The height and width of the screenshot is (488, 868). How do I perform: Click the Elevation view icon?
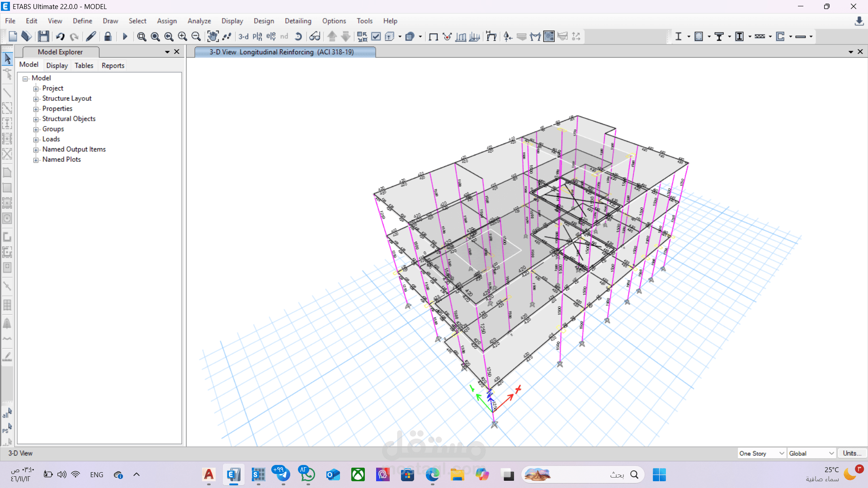[271, 37]
